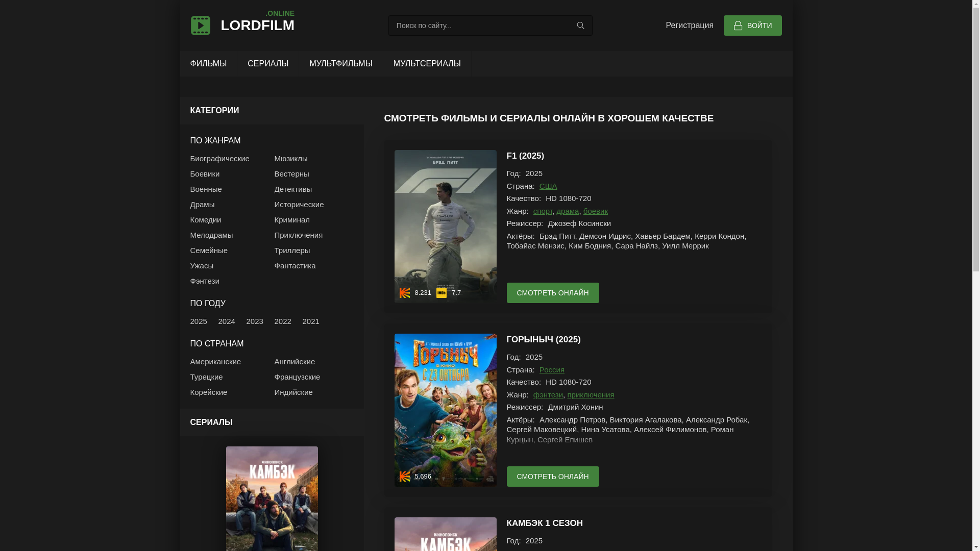Open the ГОРЫНЫЧ (2025) title link

point(544,340)
